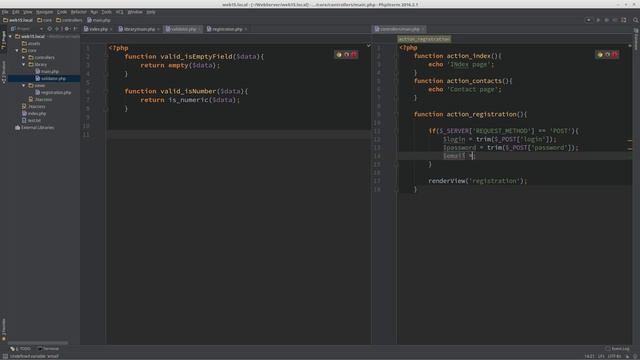Open the Edit menu
The image size is (640, 360).
[x=16, y=12]
